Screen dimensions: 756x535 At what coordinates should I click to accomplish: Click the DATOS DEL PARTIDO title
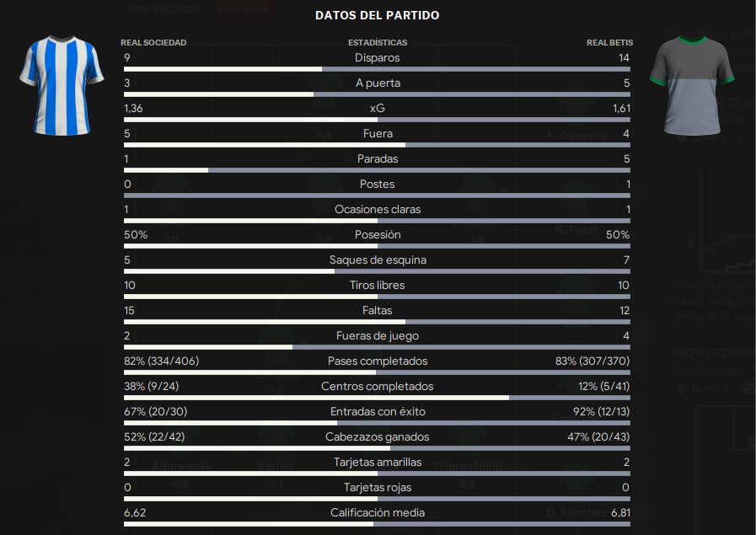coord(377,15)
